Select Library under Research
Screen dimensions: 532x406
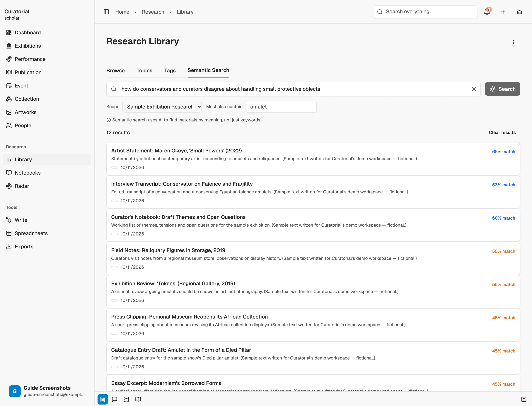click(x=47, y=159)
